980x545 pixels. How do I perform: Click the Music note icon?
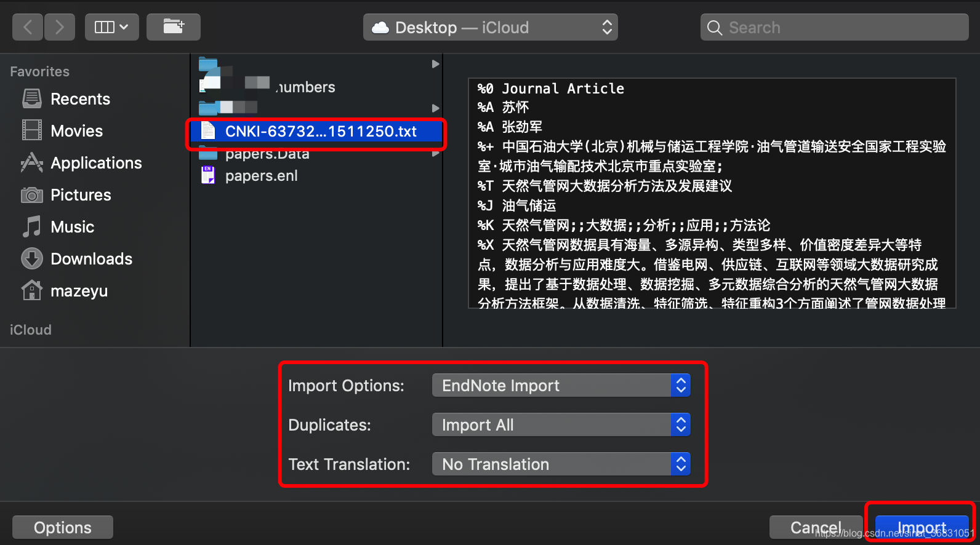point(32,226)
